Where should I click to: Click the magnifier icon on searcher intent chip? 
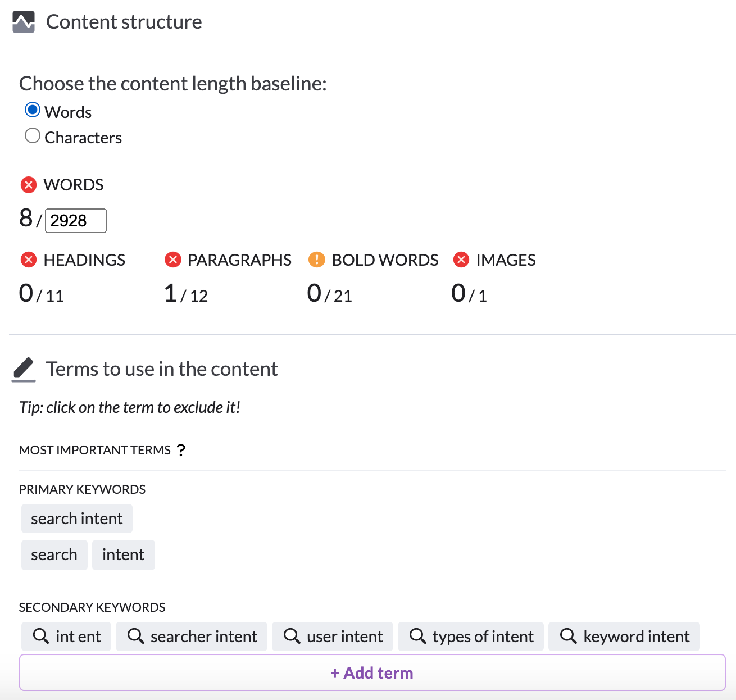pos(136,636)
